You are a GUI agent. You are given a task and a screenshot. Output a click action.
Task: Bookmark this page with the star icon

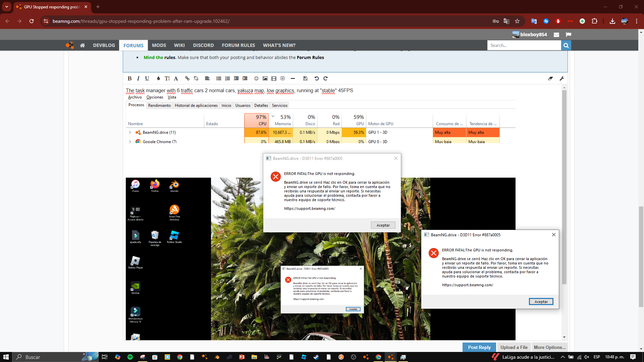click(517, 21)
